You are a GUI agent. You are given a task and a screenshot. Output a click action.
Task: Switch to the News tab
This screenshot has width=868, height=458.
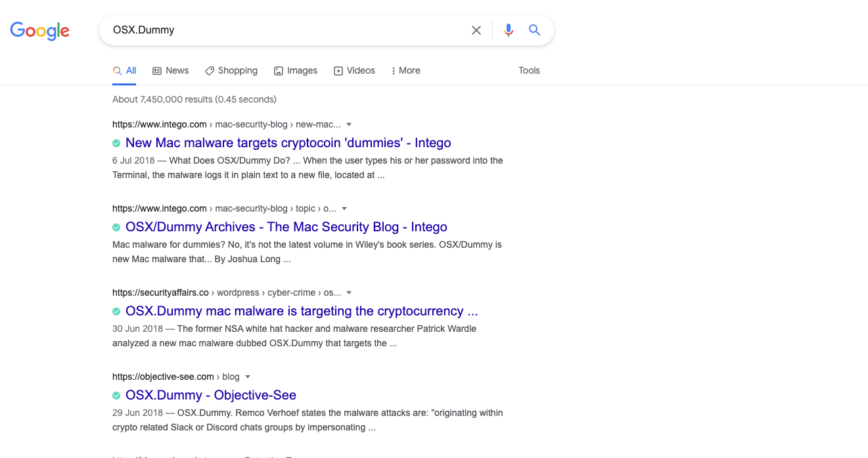(x=171, y=71)
